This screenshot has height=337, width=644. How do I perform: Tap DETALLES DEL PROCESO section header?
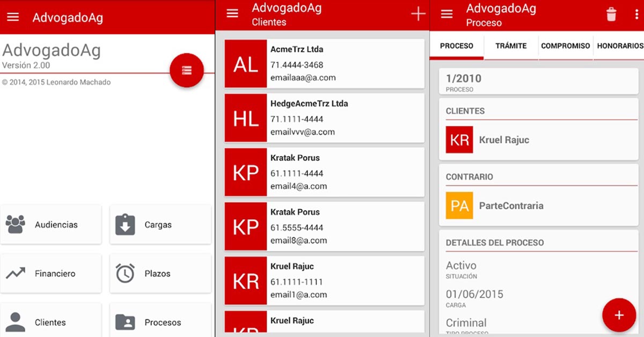[495, 243]
